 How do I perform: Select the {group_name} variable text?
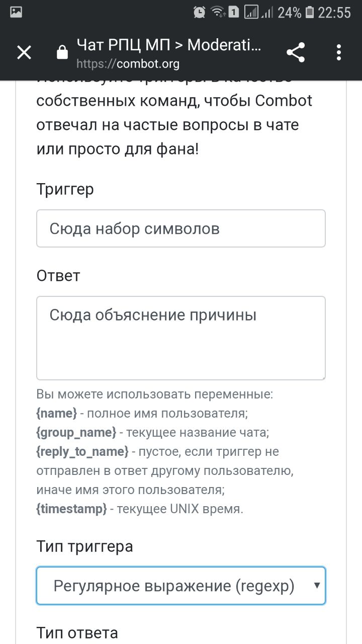click(76, 433)
